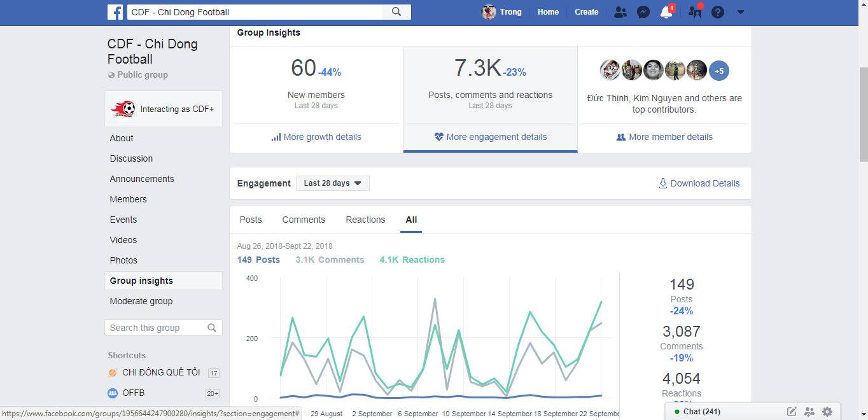Click the heart pulse icon beside engagement details
This screenshot has width=868, height=420.
(x=439, y=137)
